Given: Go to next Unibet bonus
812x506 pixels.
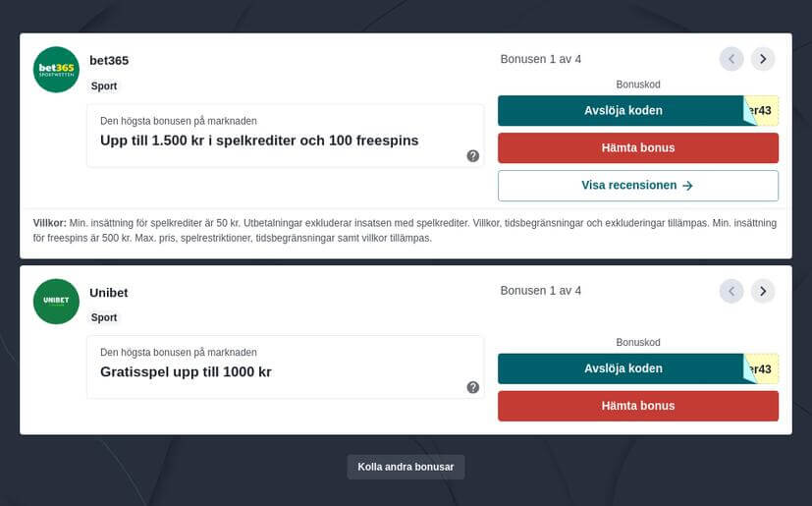Looking at the screenshot, I should [763, 291].
